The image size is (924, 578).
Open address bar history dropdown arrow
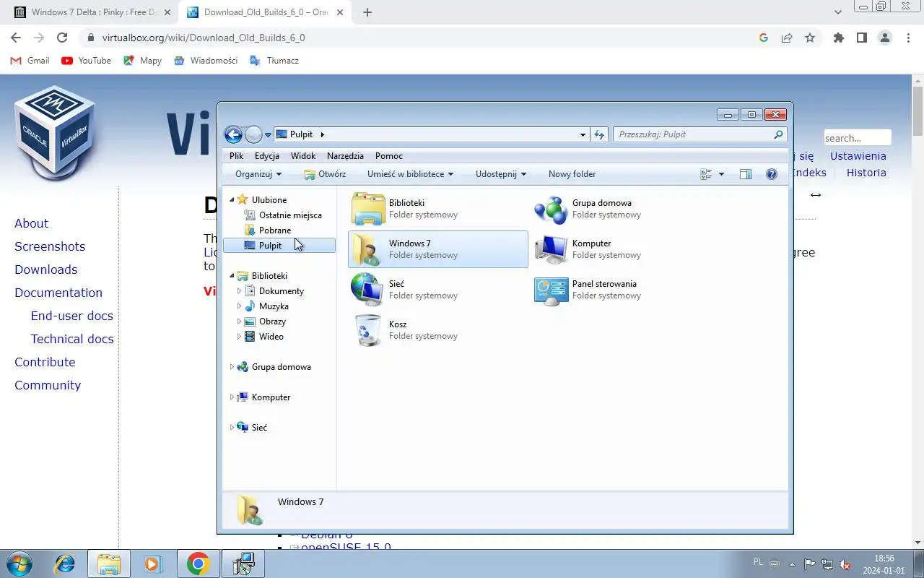click(x=583, y=134)
